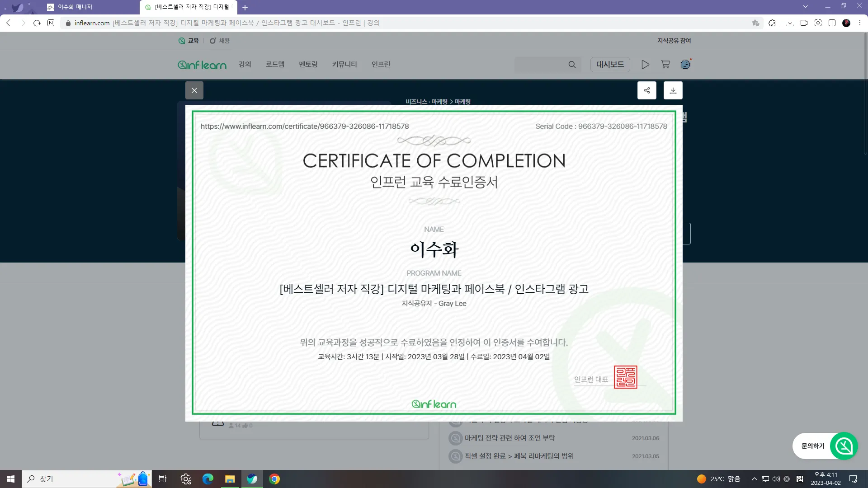Image resolution: width=868 pixels, height=488 pixels.
Task: Open the 문의하기 chat button
Action: tap(825, 446)
